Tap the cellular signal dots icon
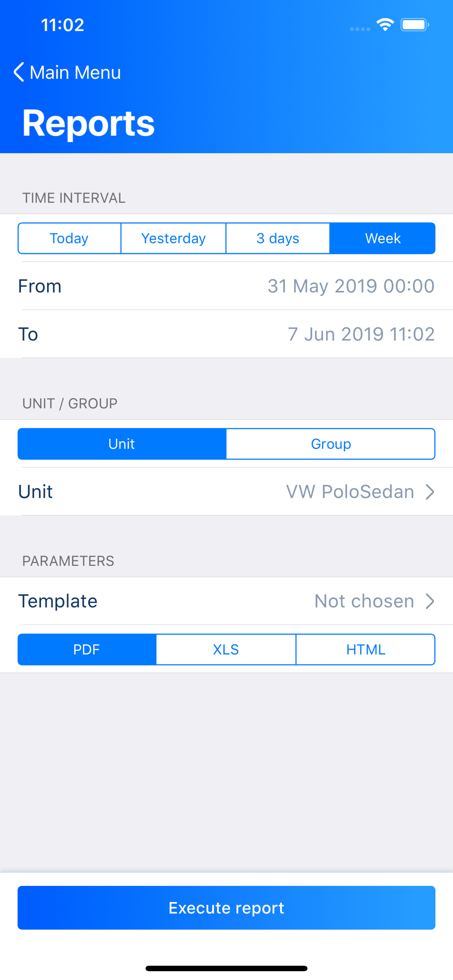This screenshot has height=980, width=453. tap(360, 29)
